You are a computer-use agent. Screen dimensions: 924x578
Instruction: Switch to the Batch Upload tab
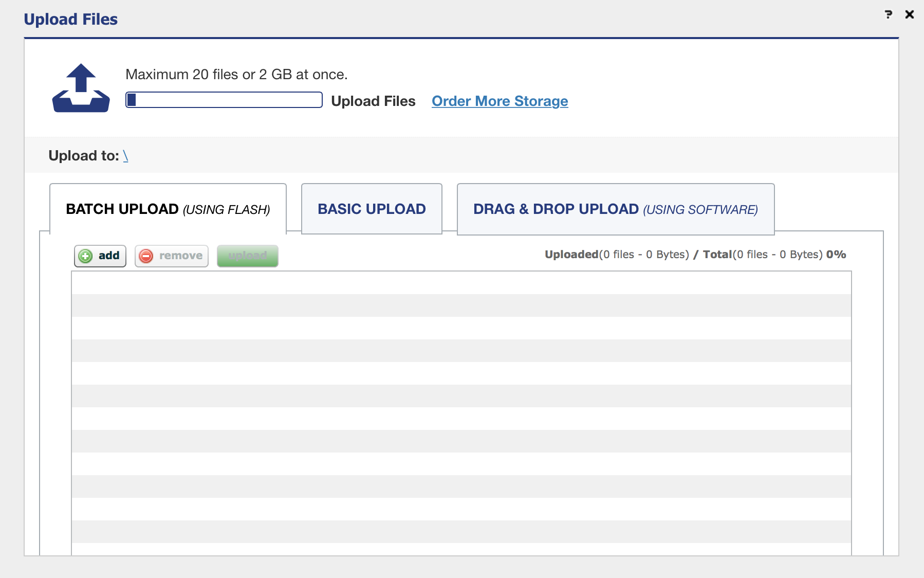pyautogui.click(x=168, y=209)
